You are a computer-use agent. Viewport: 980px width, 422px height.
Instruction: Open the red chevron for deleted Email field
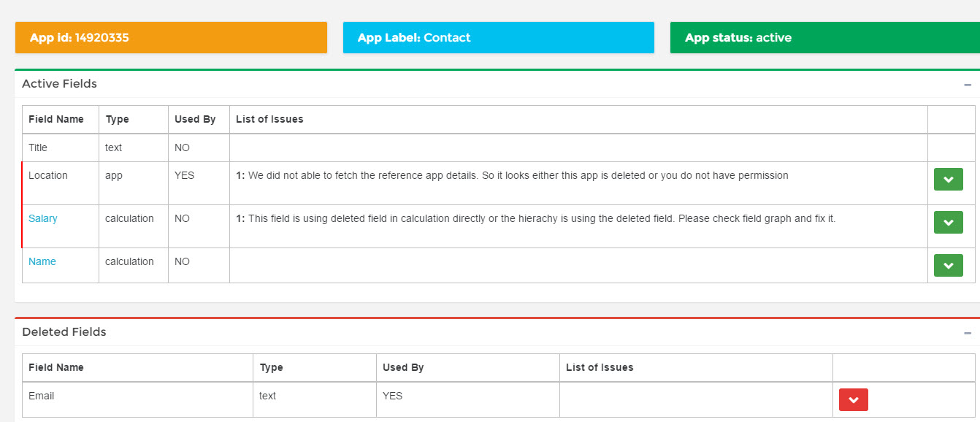[x=853, y=399]
